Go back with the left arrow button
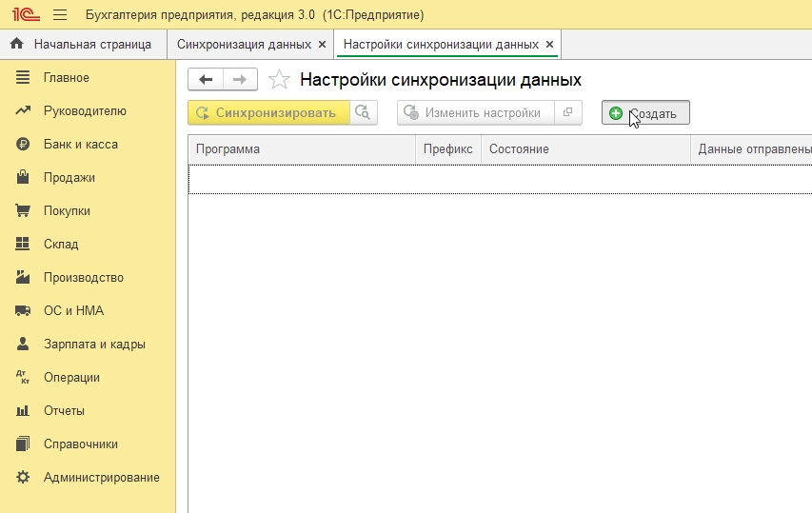 (206, 80)
